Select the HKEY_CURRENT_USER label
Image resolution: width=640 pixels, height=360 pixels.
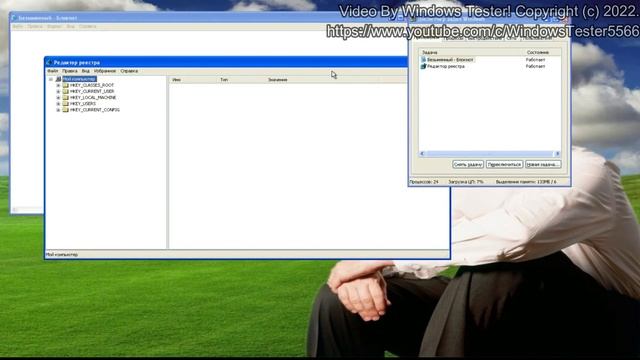click(x=92, y=91)
